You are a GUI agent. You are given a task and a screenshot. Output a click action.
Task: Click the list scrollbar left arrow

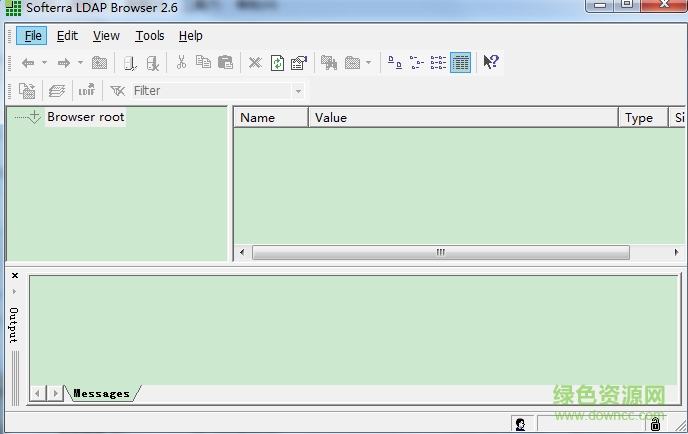[242, 252]
